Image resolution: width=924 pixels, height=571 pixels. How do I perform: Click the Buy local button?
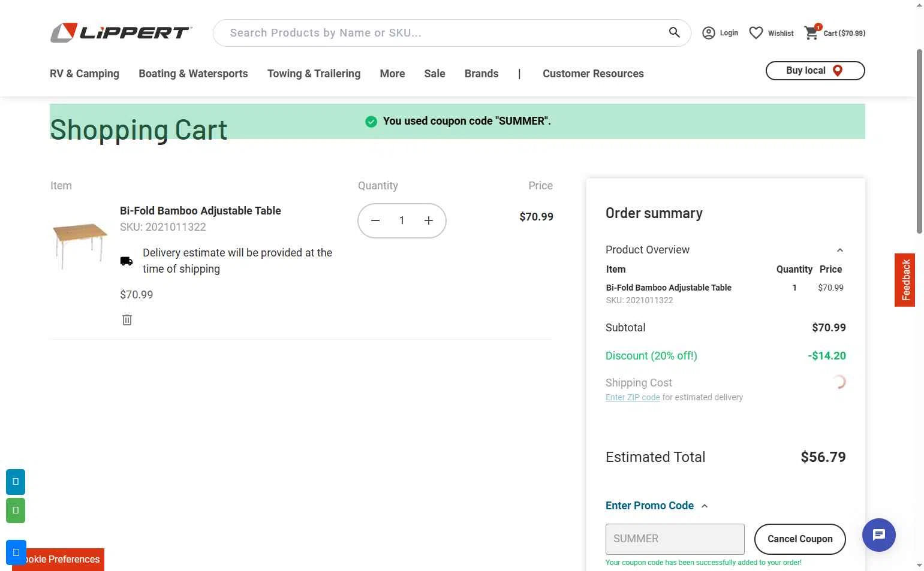point(815,71)
